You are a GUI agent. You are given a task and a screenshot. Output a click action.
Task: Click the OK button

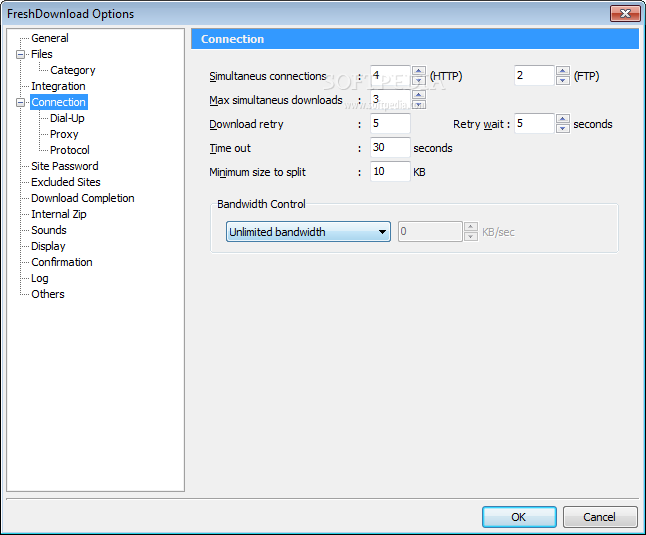coord(519,517)
